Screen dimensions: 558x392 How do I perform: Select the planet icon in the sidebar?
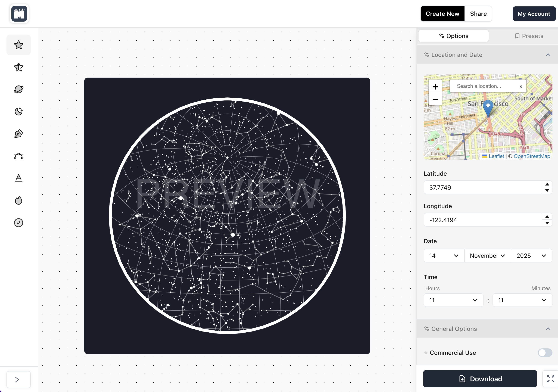[18, 89]
